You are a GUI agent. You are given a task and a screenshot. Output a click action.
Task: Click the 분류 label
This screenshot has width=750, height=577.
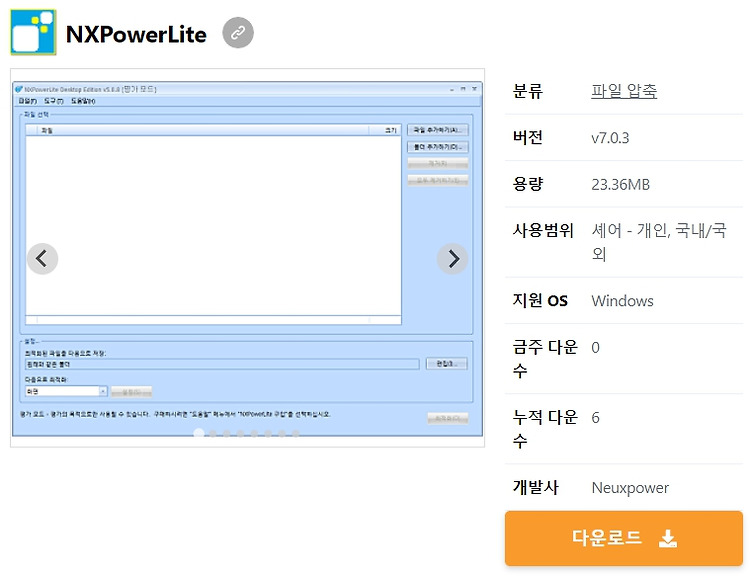pos(528,91)
